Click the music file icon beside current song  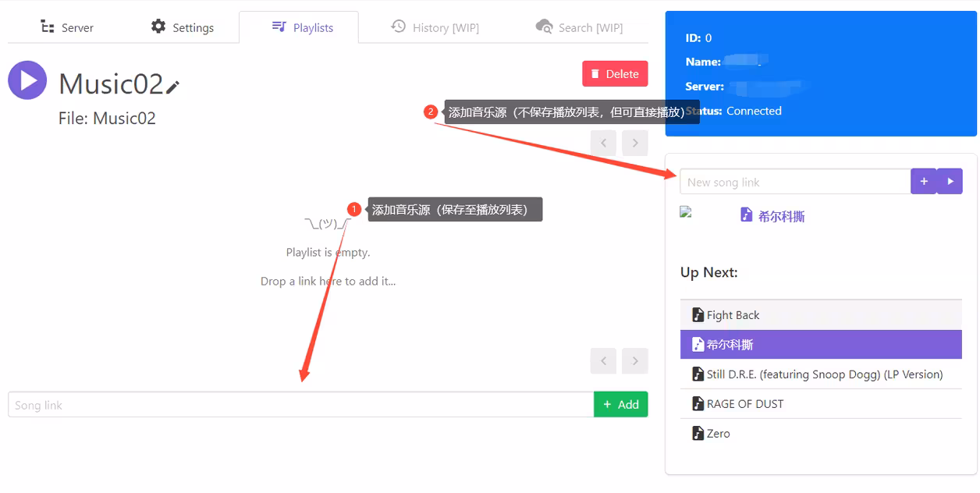[747, 215]
